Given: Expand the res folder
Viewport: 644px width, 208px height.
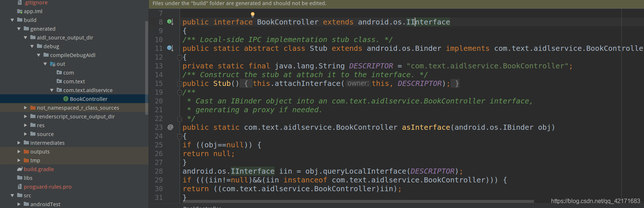Looking at the screenshot, I should coord(26,125).
